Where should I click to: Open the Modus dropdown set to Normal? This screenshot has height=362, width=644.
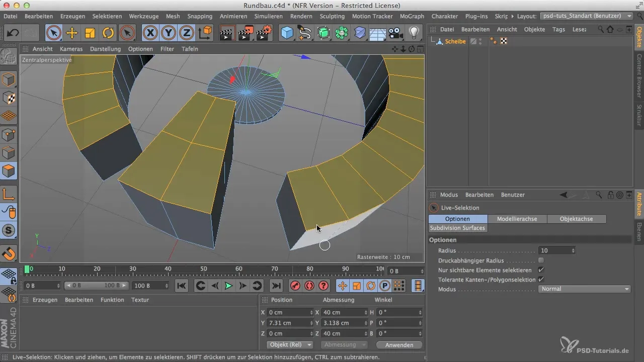(x=584, y=289)
